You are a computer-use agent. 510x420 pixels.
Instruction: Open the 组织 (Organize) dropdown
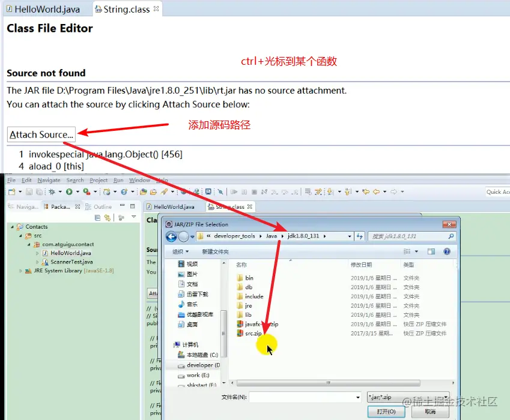[x=181, y=252]
